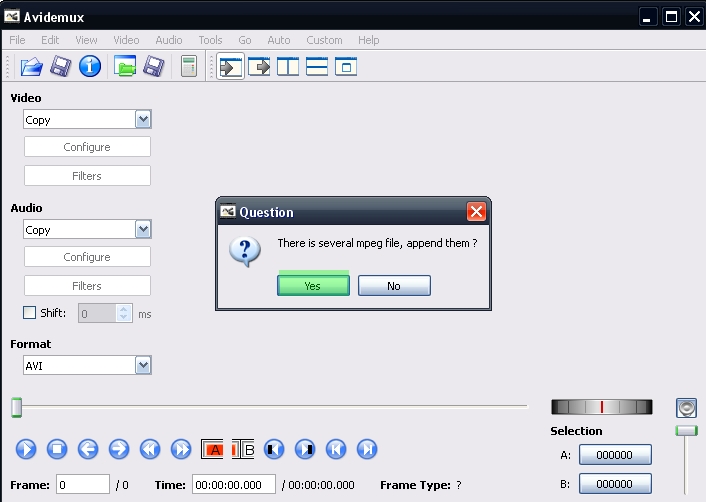Enable the audio Shift checkbox

29,312
